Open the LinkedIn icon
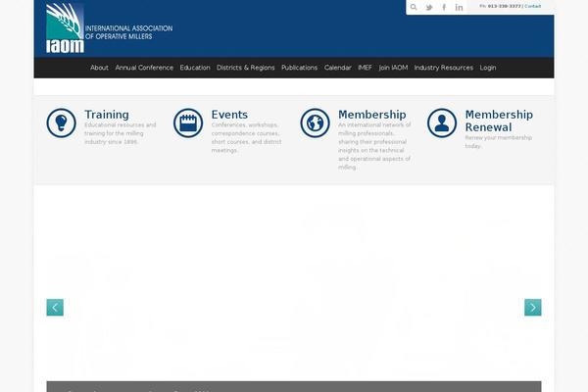This screenshot has height=392, width=588. click(459, 7)
